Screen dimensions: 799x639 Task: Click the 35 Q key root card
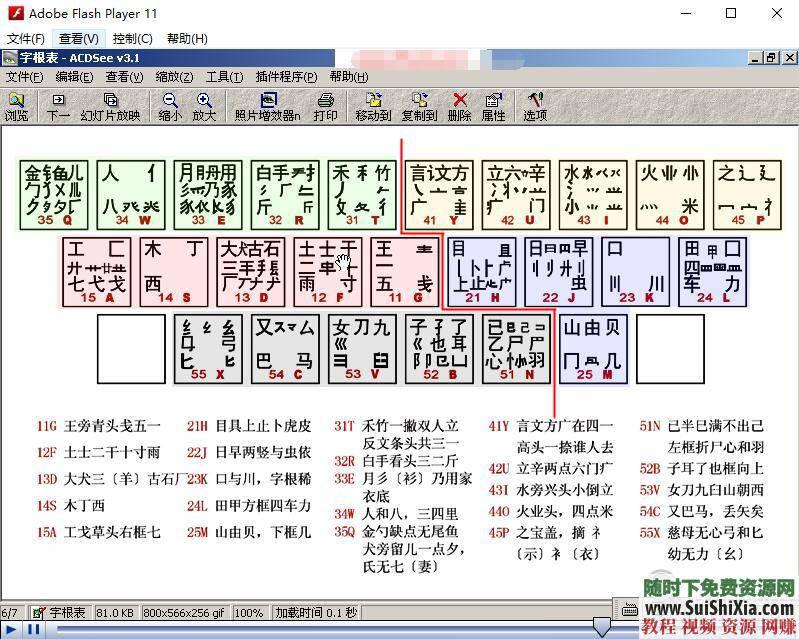(54, 195)
